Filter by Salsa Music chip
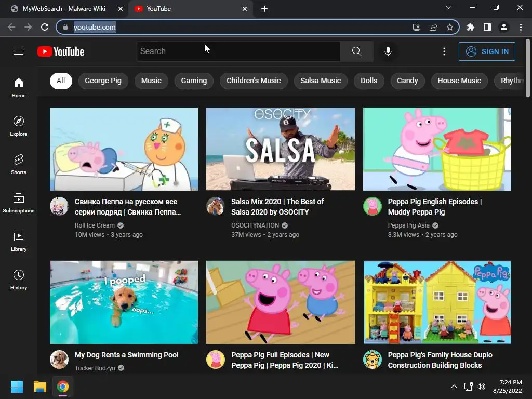 click(321, 81)
